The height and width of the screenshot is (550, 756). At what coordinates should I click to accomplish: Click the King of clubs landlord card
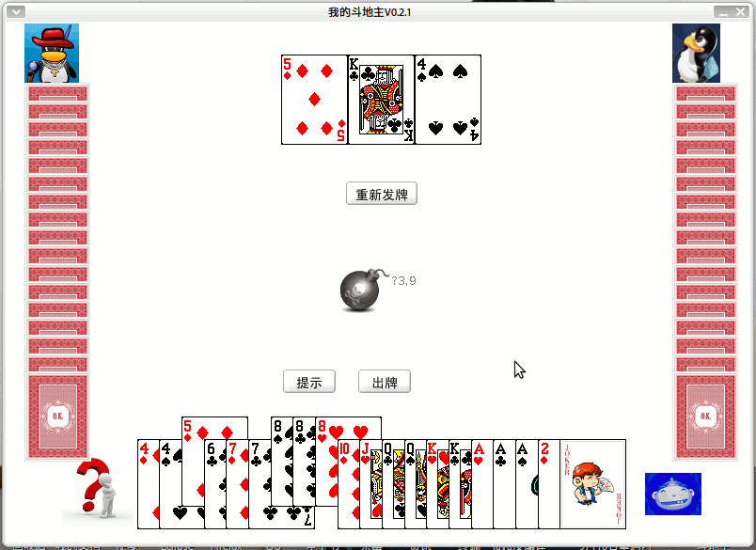coord(381,100)
